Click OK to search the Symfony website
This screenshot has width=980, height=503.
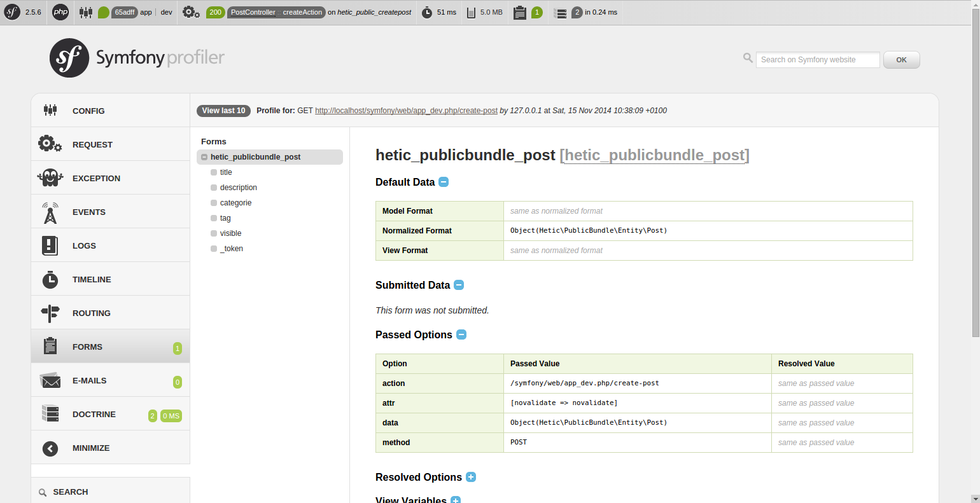902,60
